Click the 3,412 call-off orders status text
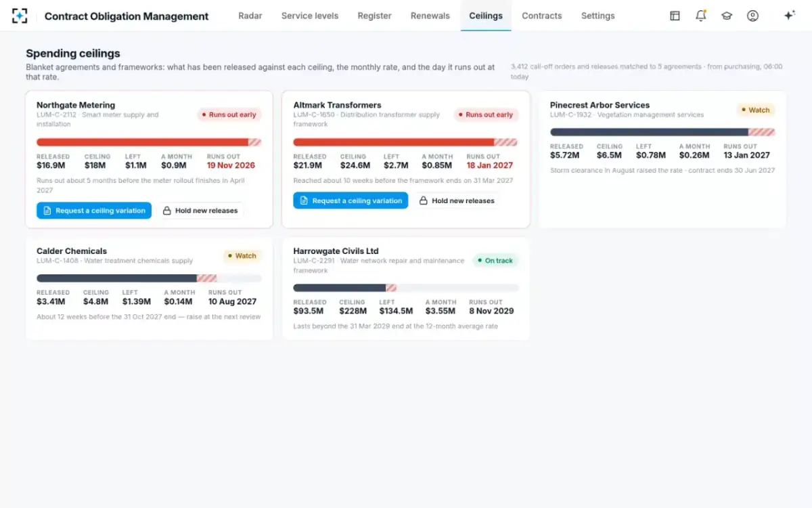Viewport: 812px width, 508px height. [x=646, y=72]
